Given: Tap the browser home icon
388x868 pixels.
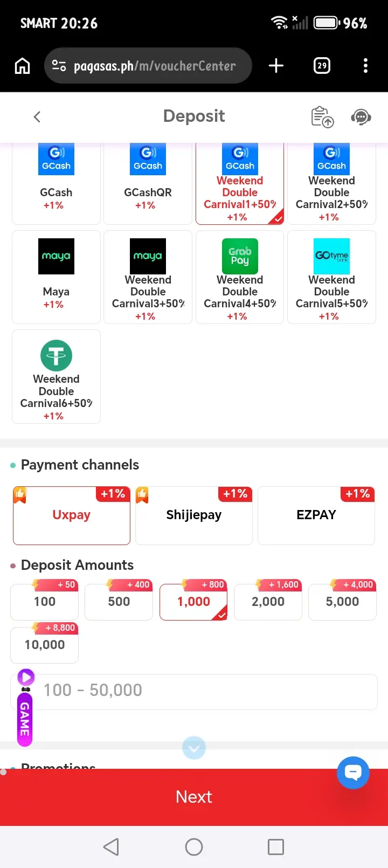Looking at the screenshot, I should (x=22, y=66).
